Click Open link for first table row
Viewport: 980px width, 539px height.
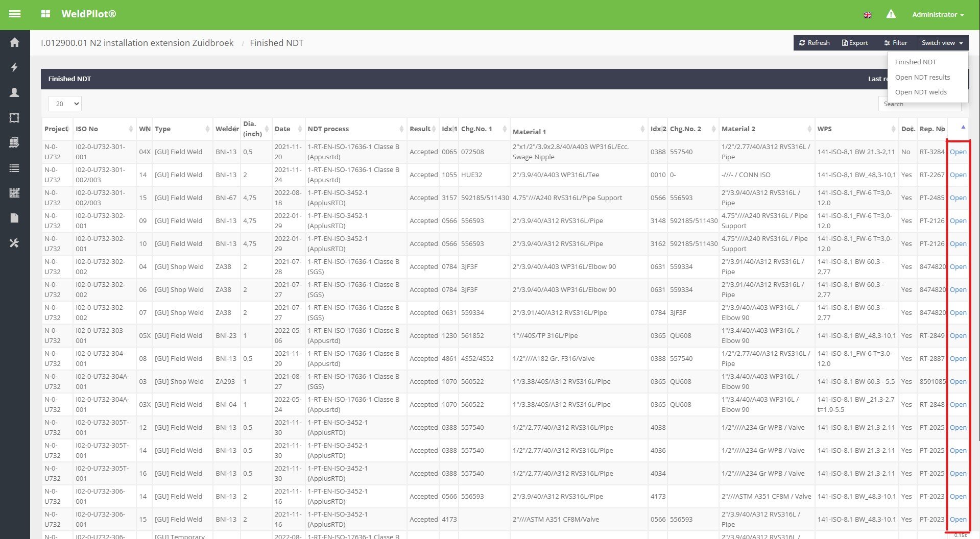click(958, 152)
